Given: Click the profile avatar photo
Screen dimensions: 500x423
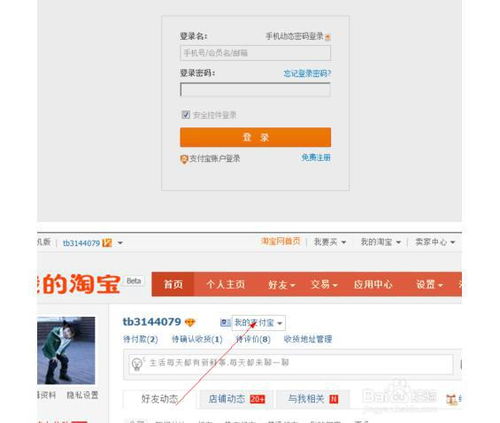Looking at the screenshot, I should [66, 350].
